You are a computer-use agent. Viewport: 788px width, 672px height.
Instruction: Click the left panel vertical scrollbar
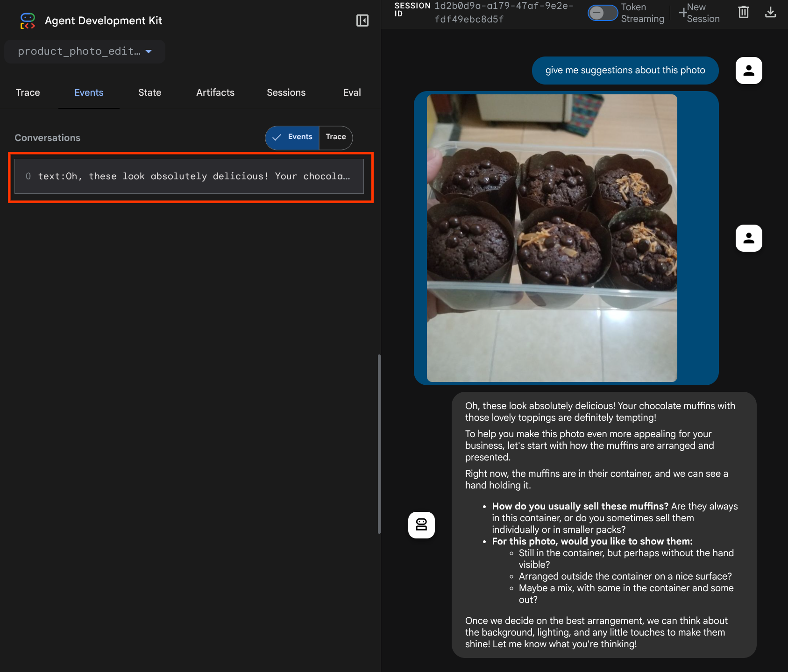(379, 444)
